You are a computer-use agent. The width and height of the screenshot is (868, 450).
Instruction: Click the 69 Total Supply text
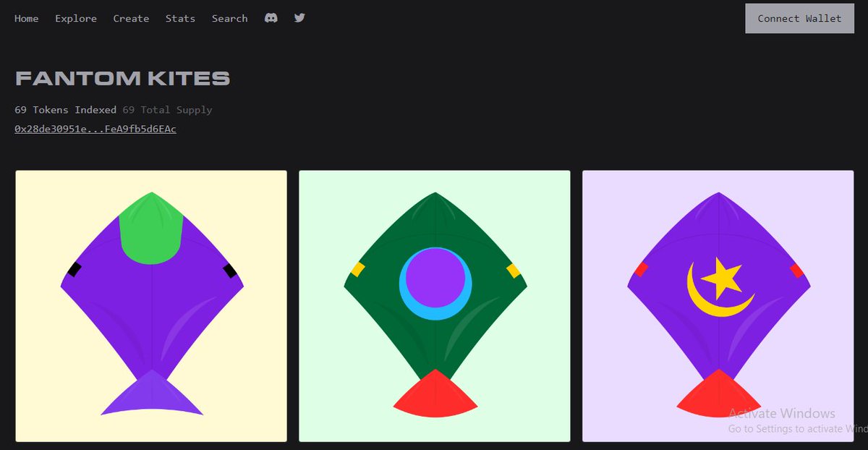pyautogui.click(x=167, y=110)
